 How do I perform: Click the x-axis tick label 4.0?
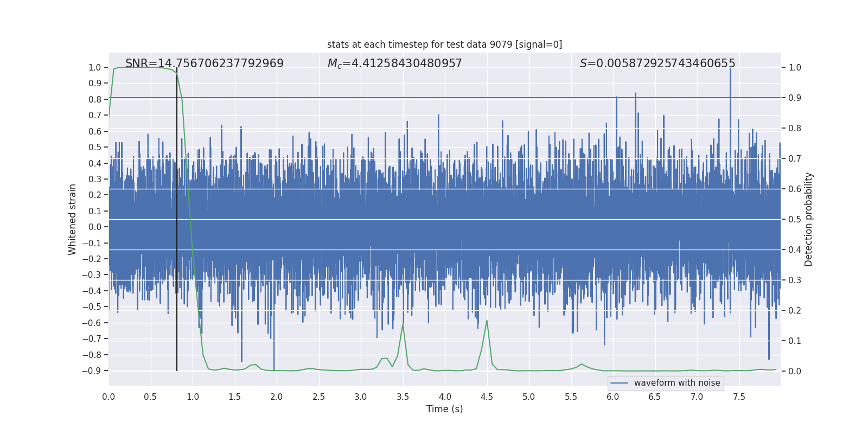tap(445, 397)
